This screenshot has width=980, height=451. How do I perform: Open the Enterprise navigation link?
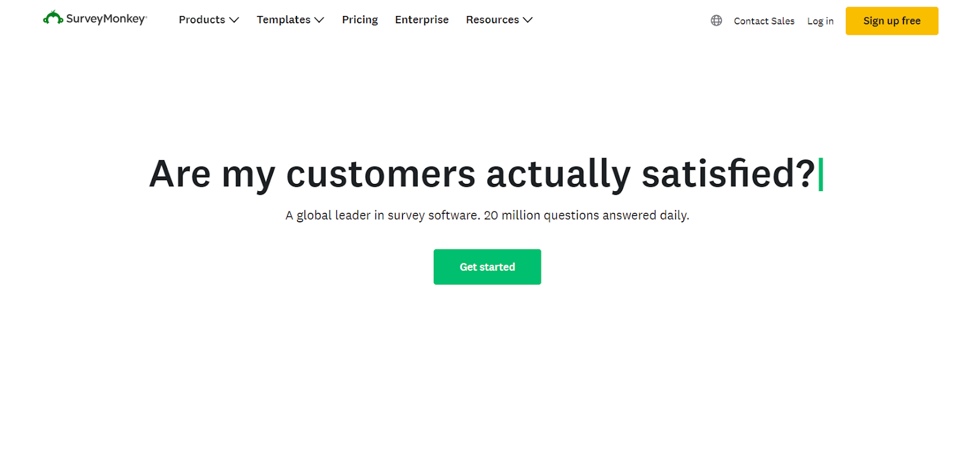(422, 20)
